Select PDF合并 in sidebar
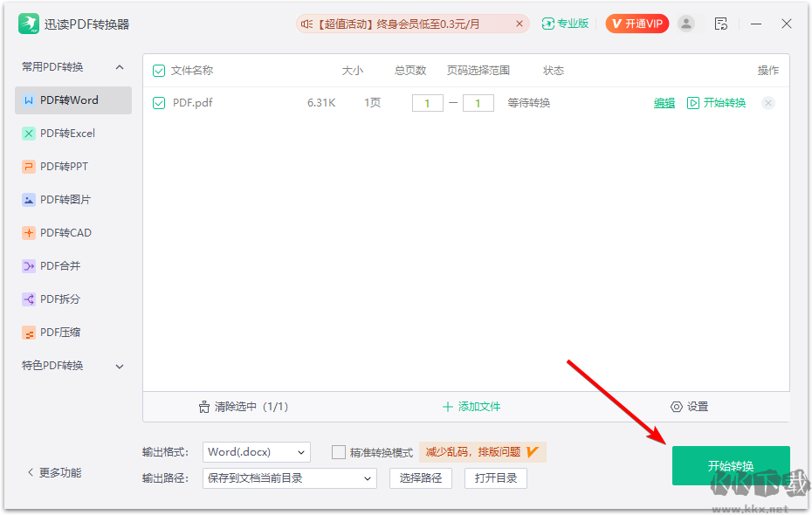The image size is (812, 515). (x=73, y=266)
